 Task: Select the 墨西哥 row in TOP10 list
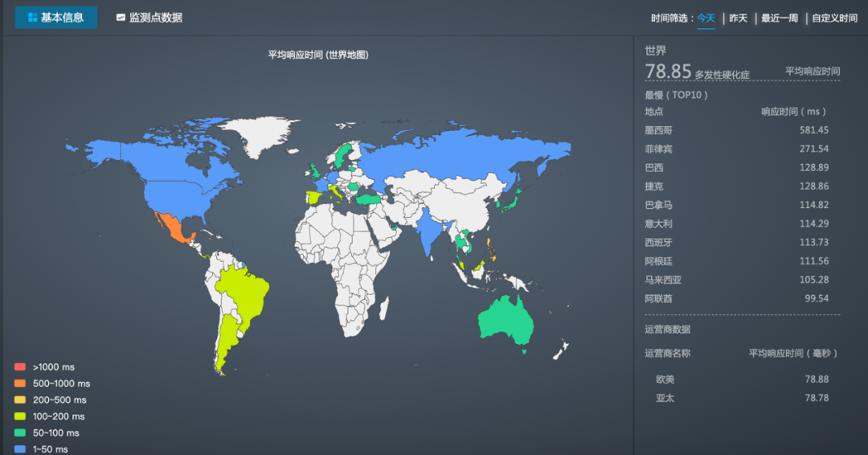tap(737, 130)
